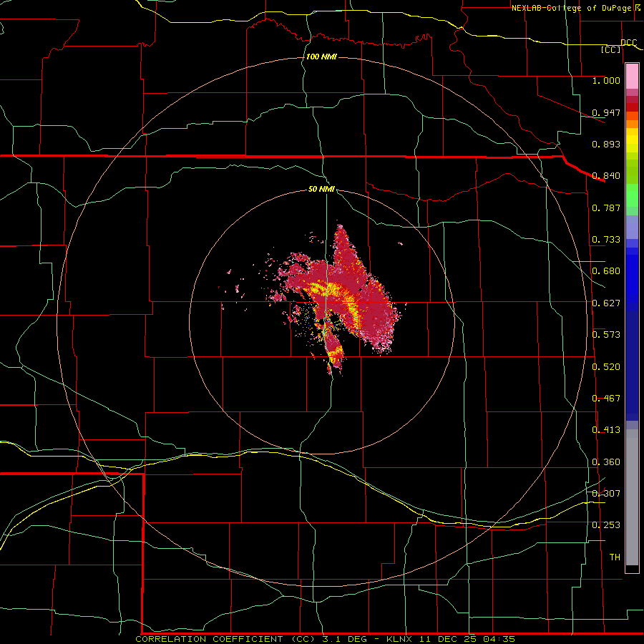Click the gray segment of the color bar
The width and height of the screenshot is (644, 644).
pyautogui.click(x=632, y=497)
